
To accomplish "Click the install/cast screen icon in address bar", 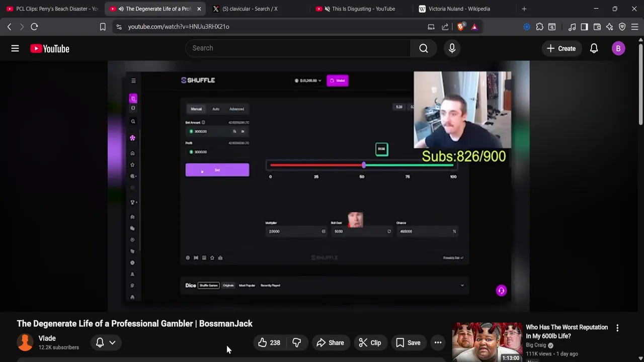I will 431,27.
